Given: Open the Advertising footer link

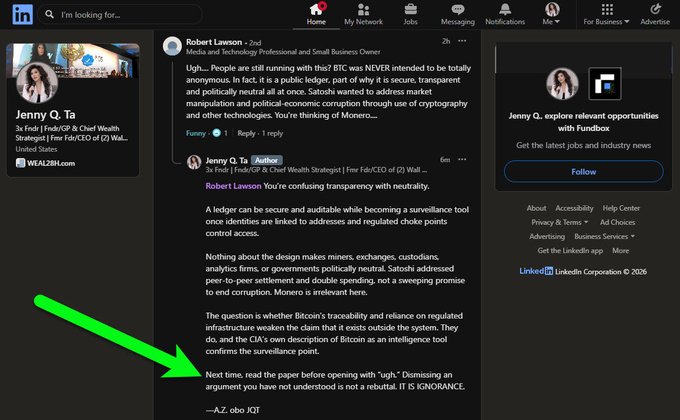Looking at the screenshot, I should 547,236.
